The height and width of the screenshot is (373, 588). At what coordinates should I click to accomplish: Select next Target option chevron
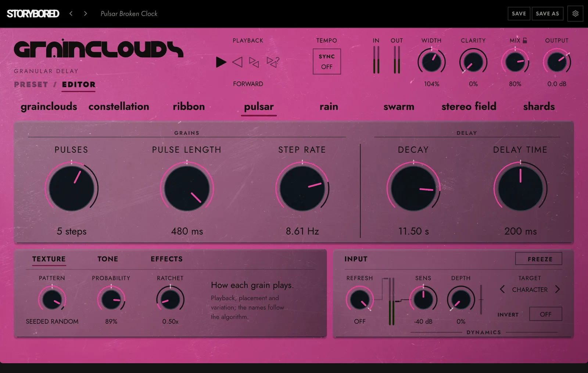pyautogui.click(x=557, y=289)
